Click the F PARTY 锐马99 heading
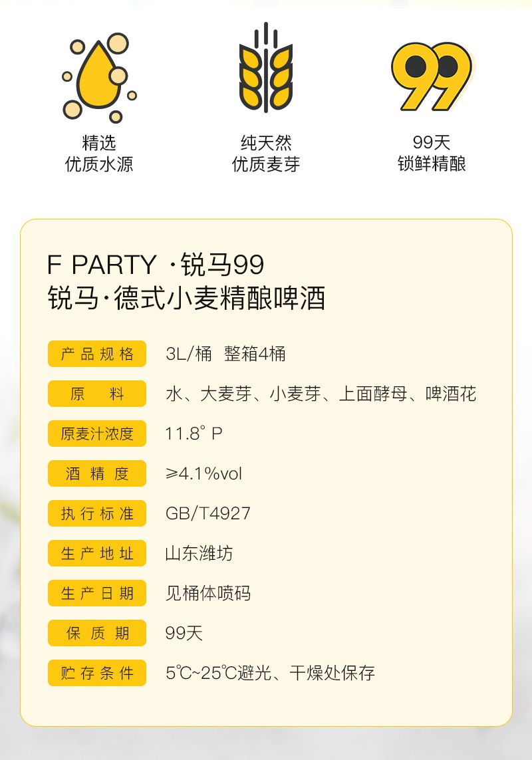Image resolution: width=532 pixels, height=760 pixels. (156, 265)
